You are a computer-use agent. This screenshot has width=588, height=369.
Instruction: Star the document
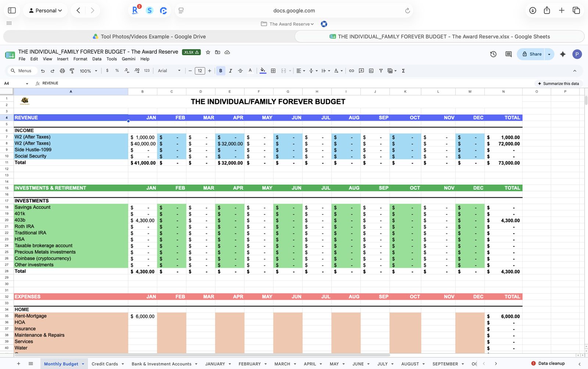pos(208,52)
